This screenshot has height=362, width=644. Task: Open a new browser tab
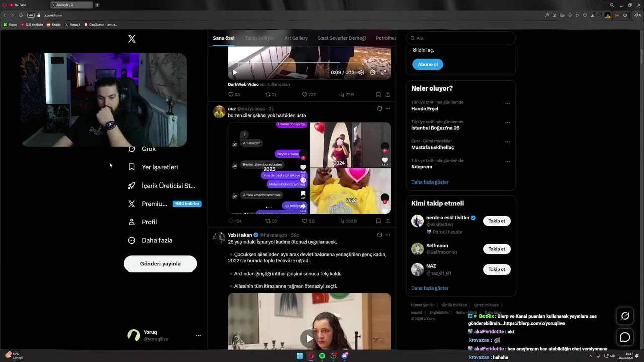(97, 5)
